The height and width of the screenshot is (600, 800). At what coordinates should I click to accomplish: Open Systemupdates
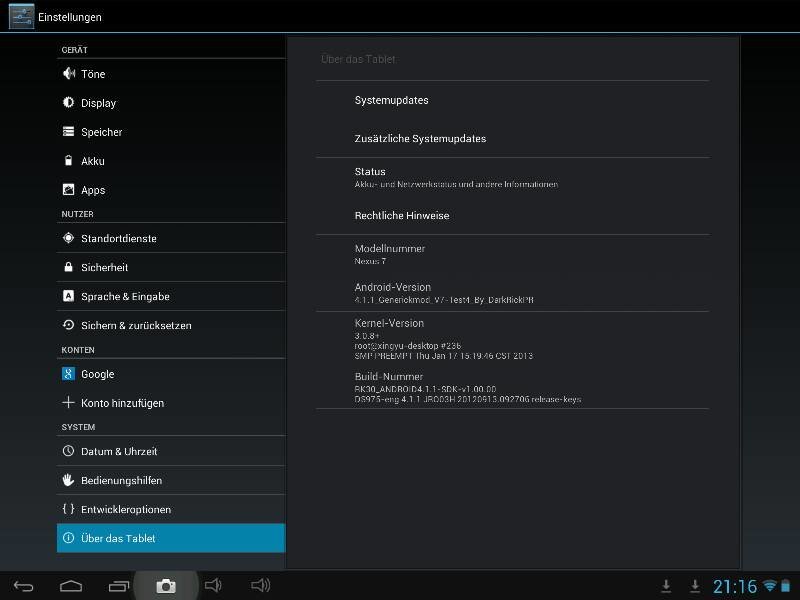pos(512,100)
